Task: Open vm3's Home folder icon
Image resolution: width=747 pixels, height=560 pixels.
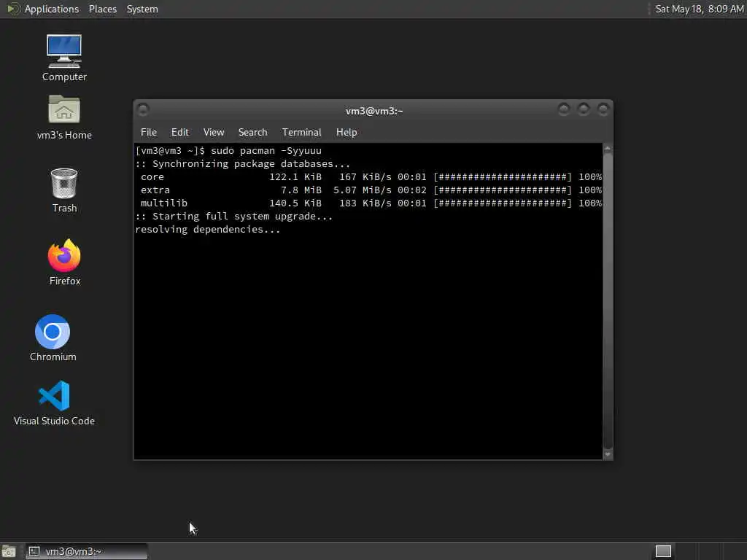Action: [64, 117]
